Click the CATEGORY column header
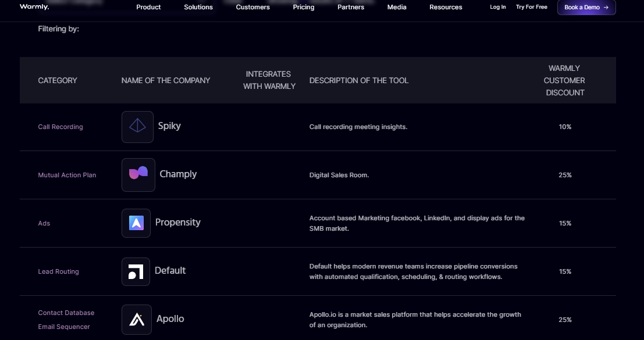The width and height of the screenshot is (644, 340). pyautogui.click(x=58, y=80)
